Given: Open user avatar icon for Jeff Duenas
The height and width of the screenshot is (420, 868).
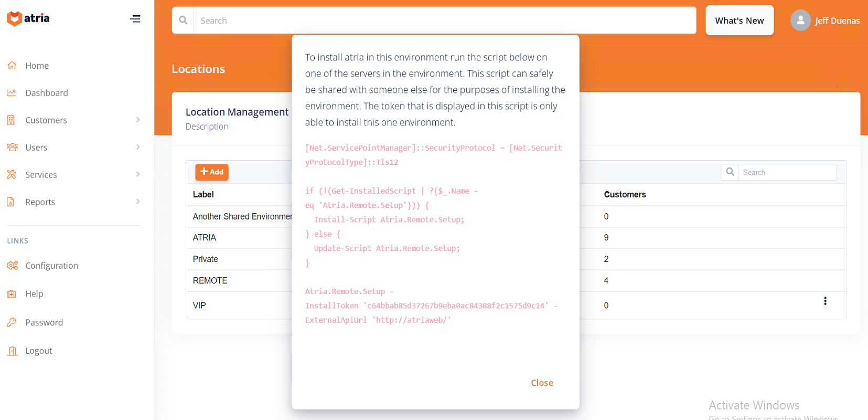Looking at the screenshot, I should click(800, 20).
